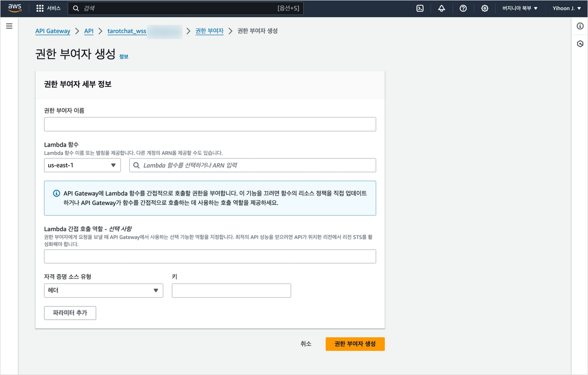Go to API breadcrumb link
Image resolution: width=588 pixels, height=375 pixels.
[89, 31]
